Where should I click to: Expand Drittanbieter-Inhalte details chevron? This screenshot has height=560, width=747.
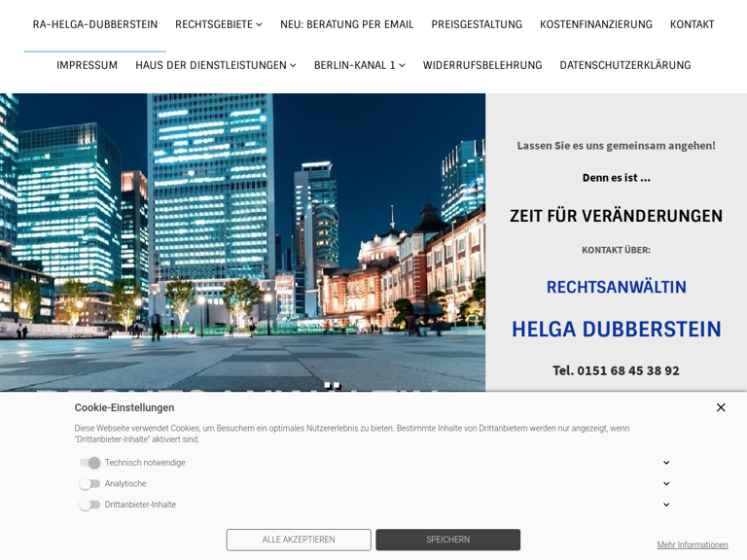click(x=666, y=505)
